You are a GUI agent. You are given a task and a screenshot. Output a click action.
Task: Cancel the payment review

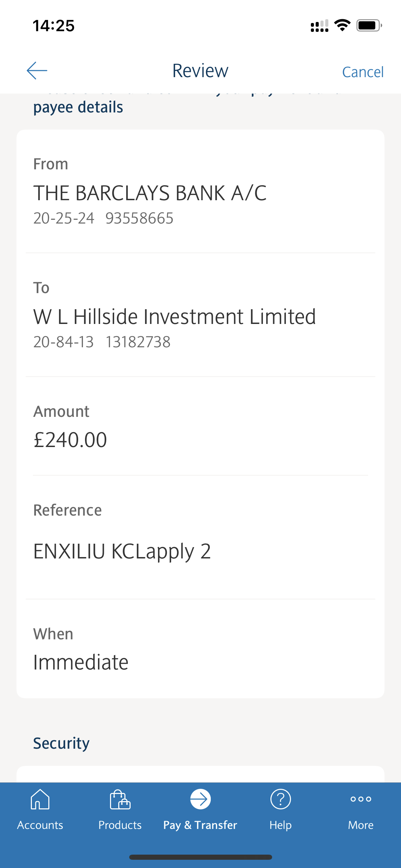363,72
